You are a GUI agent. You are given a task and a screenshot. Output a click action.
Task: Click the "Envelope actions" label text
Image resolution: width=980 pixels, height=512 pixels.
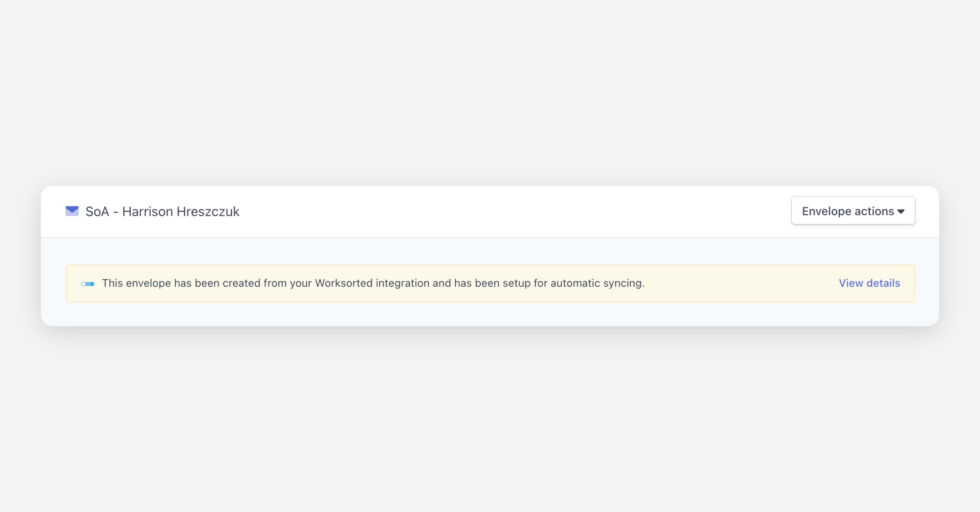[x=848, y=211]
